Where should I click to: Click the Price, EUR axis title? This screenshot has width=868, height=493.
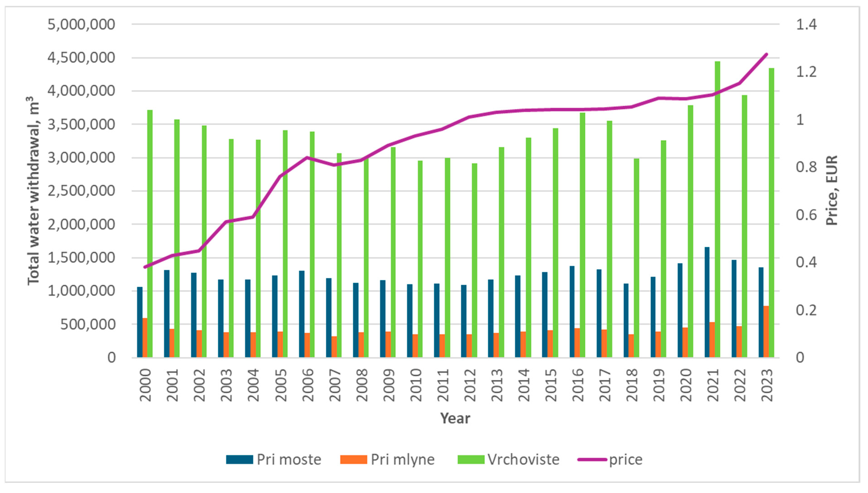tap(832, 190)
